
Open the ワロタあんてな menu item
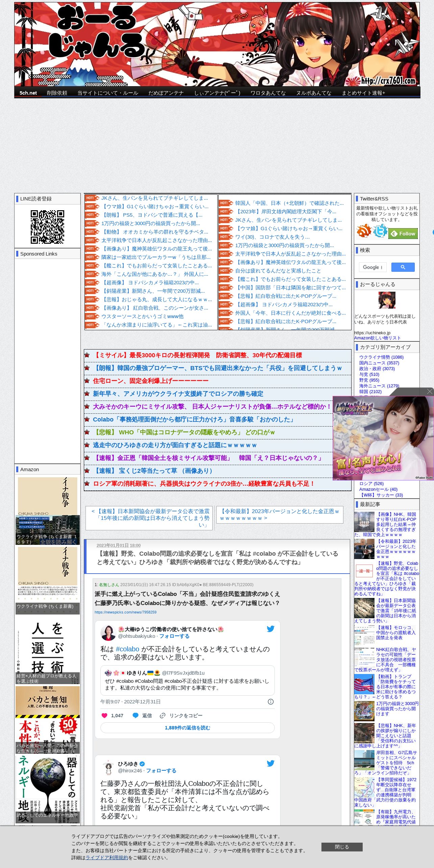coord(268,93)
